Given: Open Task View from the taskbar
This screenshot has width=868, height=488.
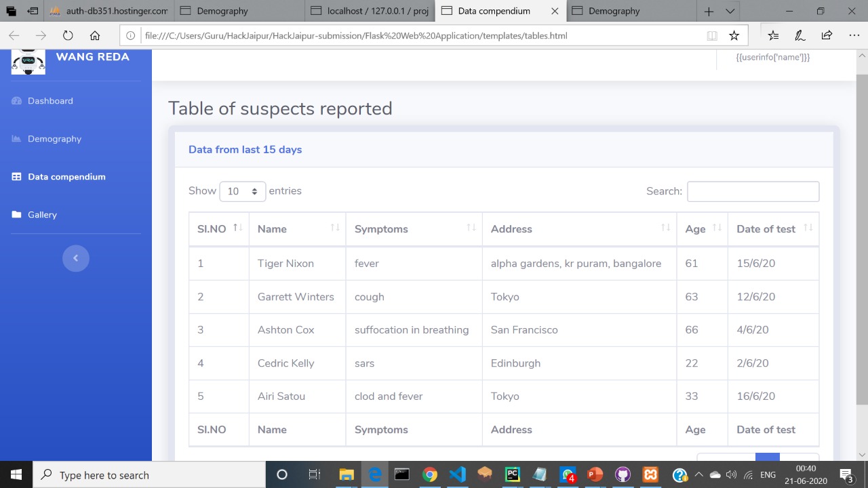Looking at the screenshot, I should tap(314, 475).
